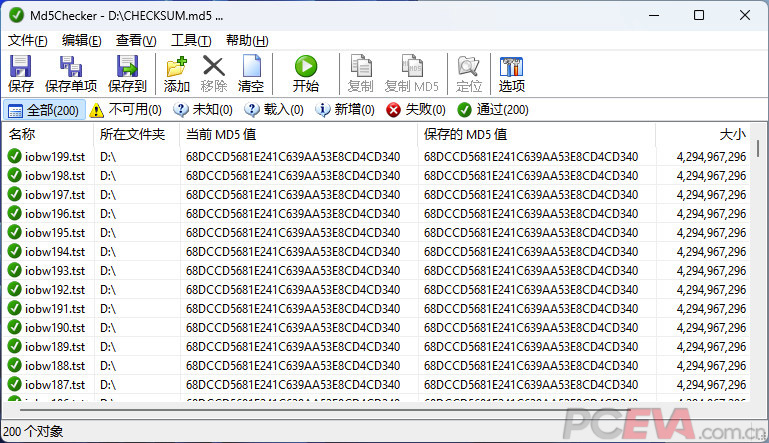Image resolution: width=769 pixels, height=443 pixels.
Task: Click the 清空 (Clear) toolbar icon
Action: 251,68
